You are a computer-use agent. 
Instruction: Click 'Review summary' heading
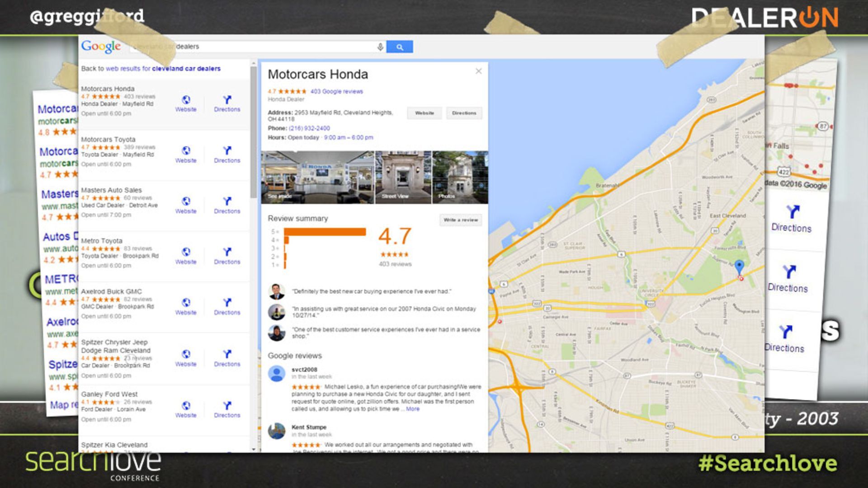pyautogui.click(x=298, y=218)
